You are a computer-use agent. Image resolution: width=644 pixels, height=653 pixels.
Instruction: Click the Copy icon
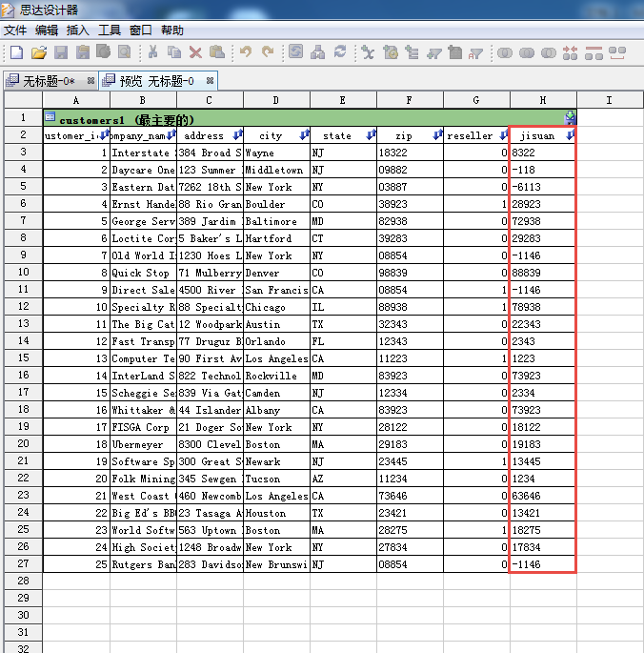coord(174,52)
